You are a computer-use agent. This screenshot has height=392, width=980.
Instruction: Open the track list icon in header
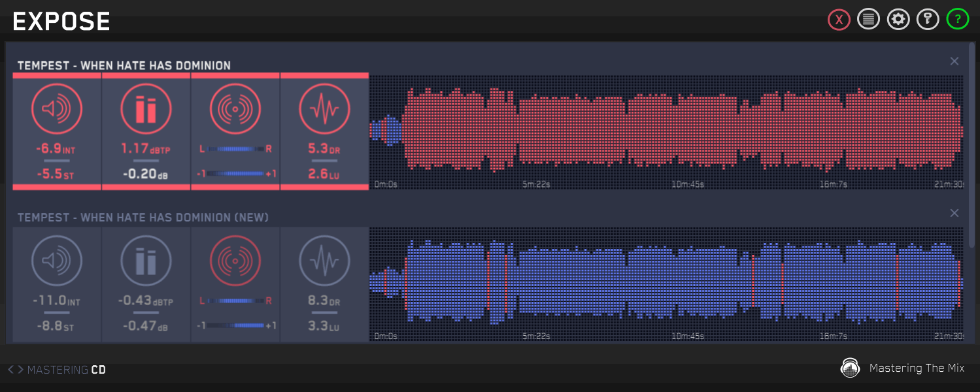tap(868, 20)
